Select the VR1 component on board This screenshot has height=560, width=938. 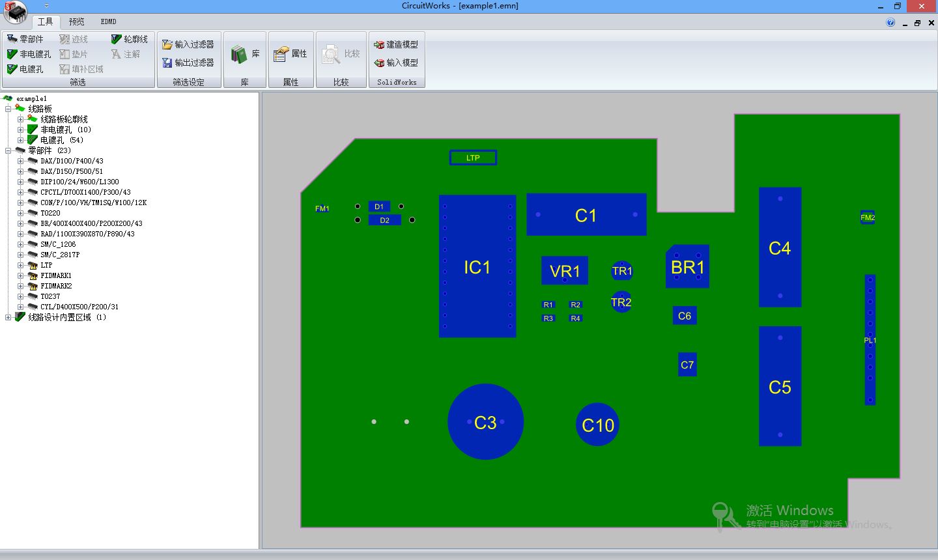coord(565,270)
